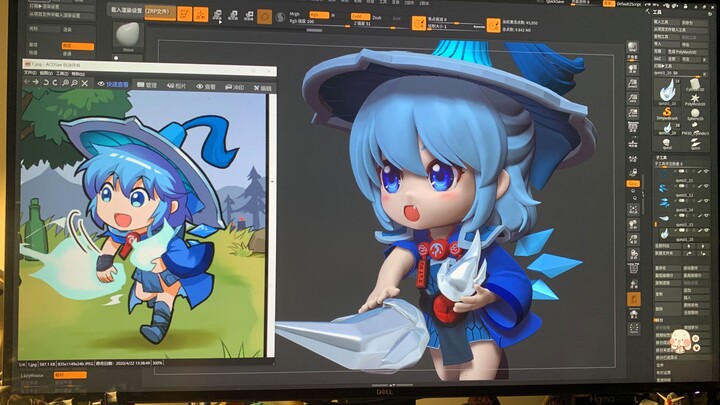Open 文件 menu in ACDSee
Screen dimensions: 720x405
pyautogui.click(x=30, y=73)
